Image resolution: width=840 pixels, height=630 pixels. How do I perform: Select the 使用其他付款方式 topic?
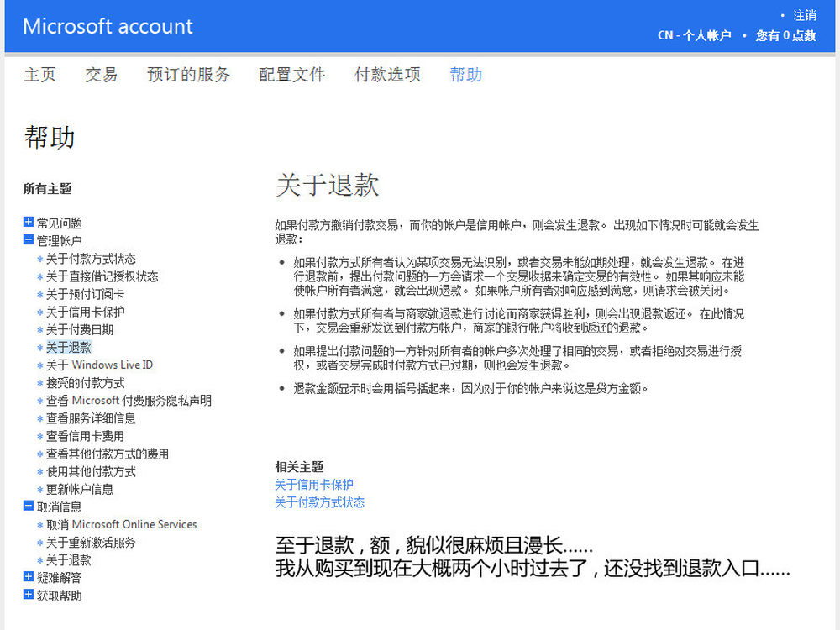click(x=91, y=471)
